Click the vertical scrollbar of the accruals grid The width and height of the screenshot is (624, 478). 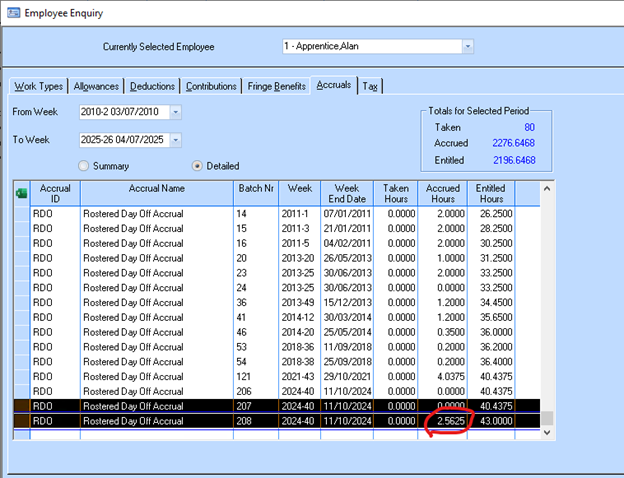coord(547,300)
